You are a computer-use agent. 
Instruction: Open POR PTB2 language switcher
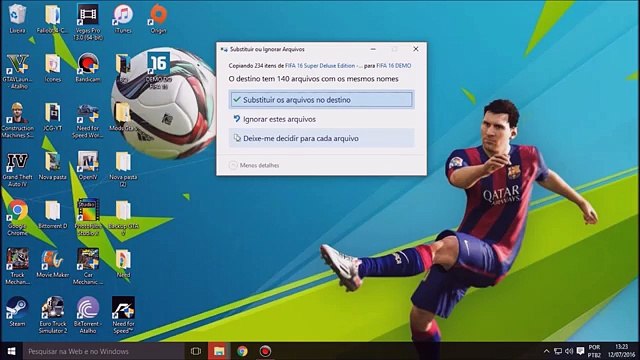point(594,351)
